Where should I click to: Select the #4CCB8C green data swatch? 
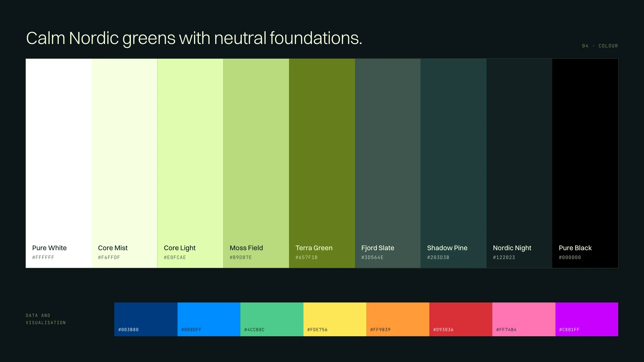coord(272,319)
